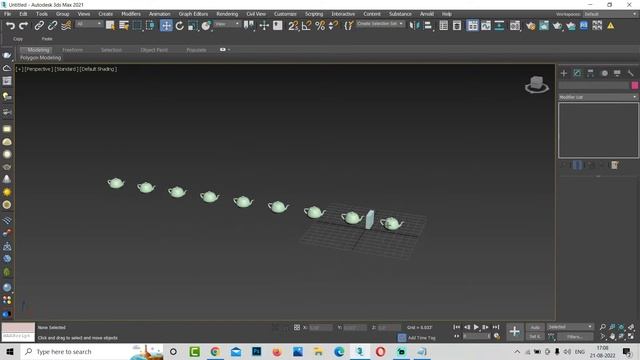The height and width of the screenshot is (360, 640).
Task: Toggle the Ribbon display icon
Action: click(x=473, y=26)
